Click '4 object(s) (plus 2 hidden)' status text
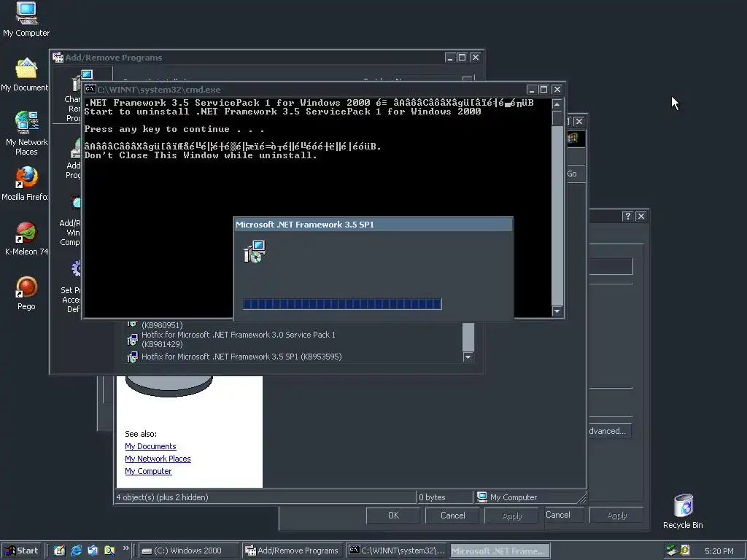747x560 pixels. pyautogui.click(x=163, y=497)
